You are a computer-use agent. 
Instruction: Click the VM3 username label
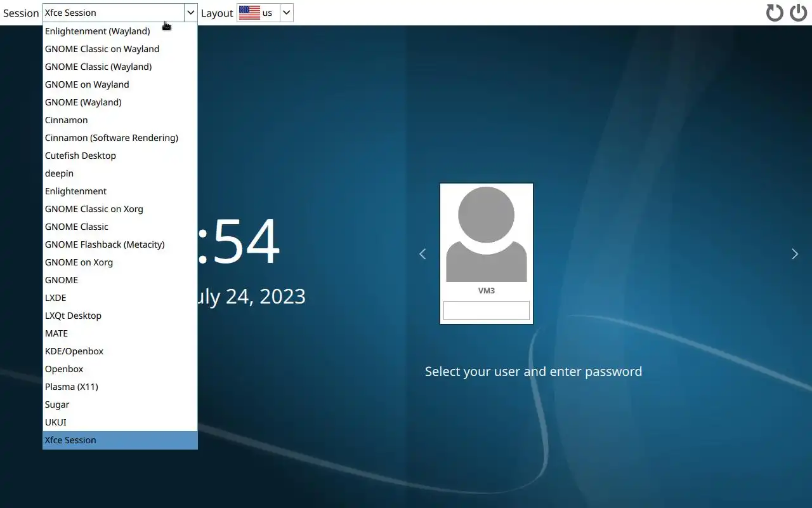click(487, 291)
